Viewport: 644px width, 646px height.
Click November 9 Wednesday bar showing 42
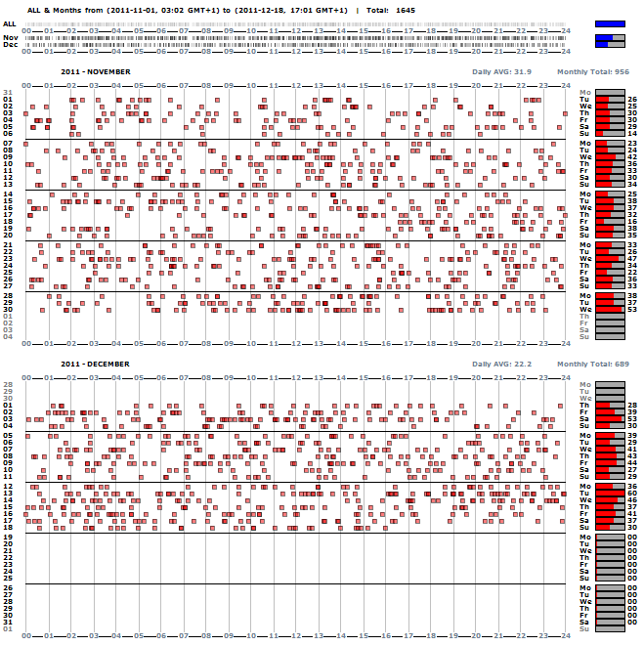tap(610, 157)
